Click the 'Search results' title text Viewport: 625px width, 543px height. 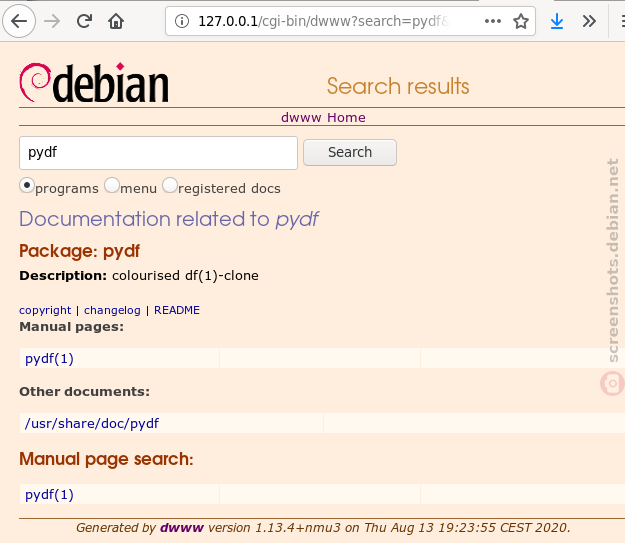tap(398, 86)
